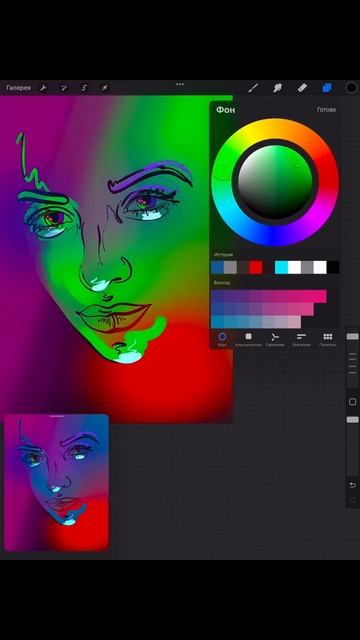Screen dimensions: 360x640
Task: Return to Галерея gallery
Action: coord(18,88)
